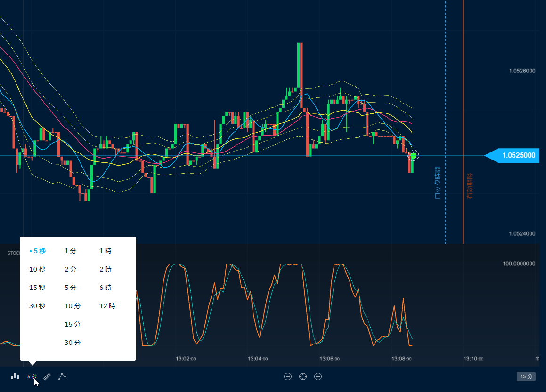Zoom out the chart with the minus icon
The height and width of the screenshot is (392, 546).
[288, 376]
